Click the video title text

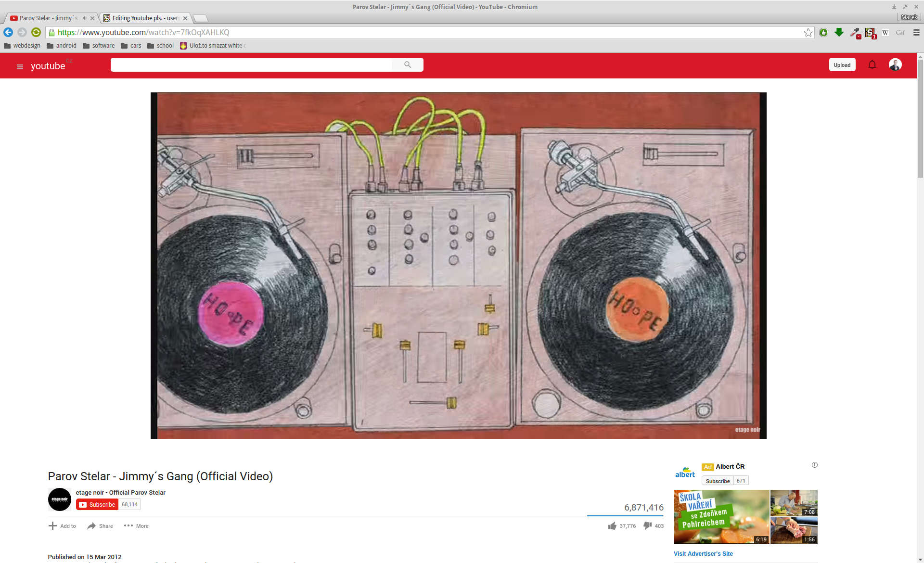(x=160, y=476)
